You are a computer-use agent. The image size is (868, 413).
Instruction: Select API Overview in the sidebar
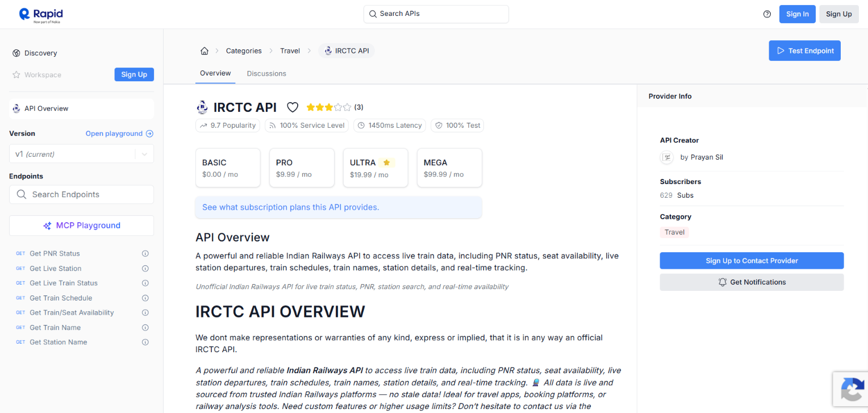81,109
